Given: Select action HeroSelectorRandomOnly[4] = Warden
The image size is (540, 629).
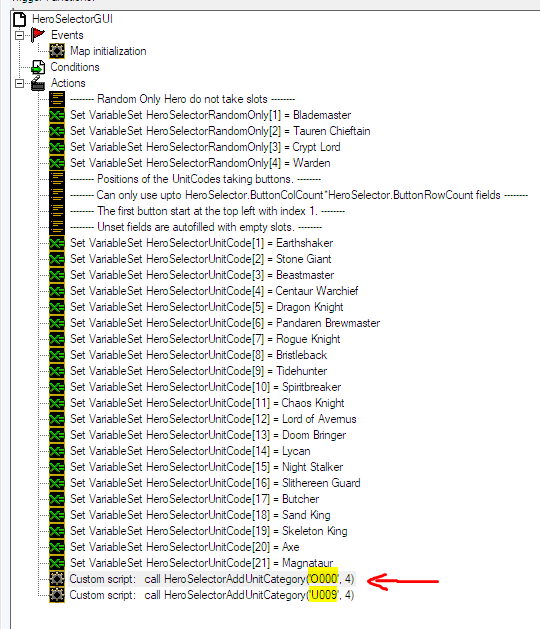Looking at the screenshot, I should (200, 163).
